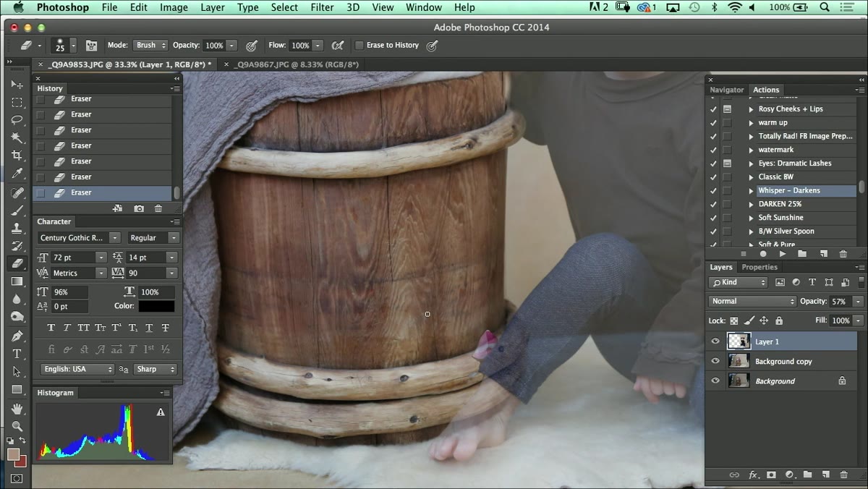
Task: Switch to the Properties tab
Action: [759, 267]
